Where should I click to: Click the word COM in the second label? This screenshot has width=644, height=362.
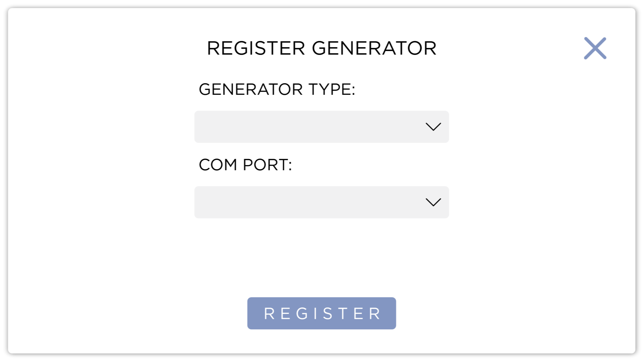click(218, 165)
